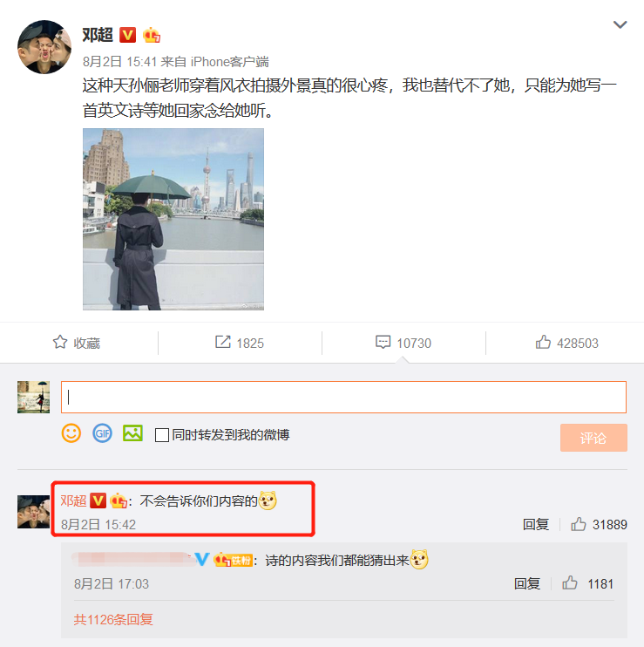
Task: Like the post with 428503 thumbs-up
Action: tap(543, 342)
